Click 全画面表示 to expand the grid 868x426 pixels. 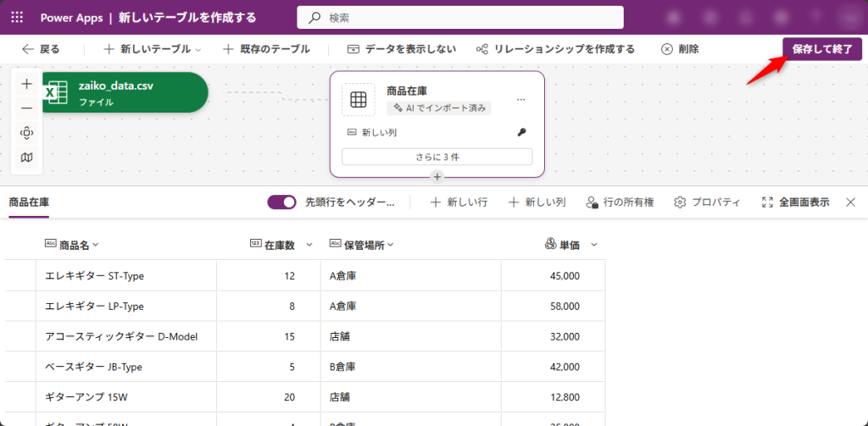795,202
